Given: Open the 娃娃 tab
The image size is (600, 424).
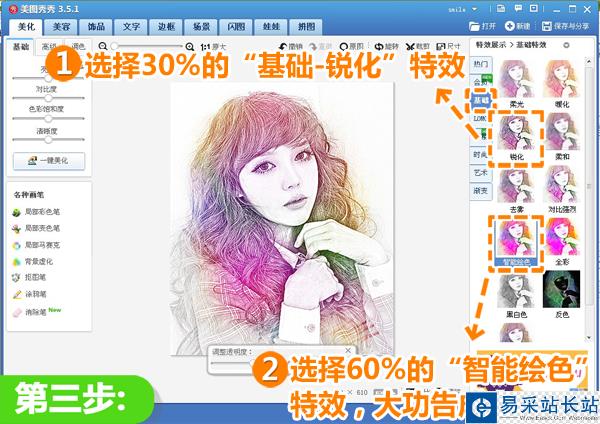Looking at the screenshot, I should tap(271, 27).
